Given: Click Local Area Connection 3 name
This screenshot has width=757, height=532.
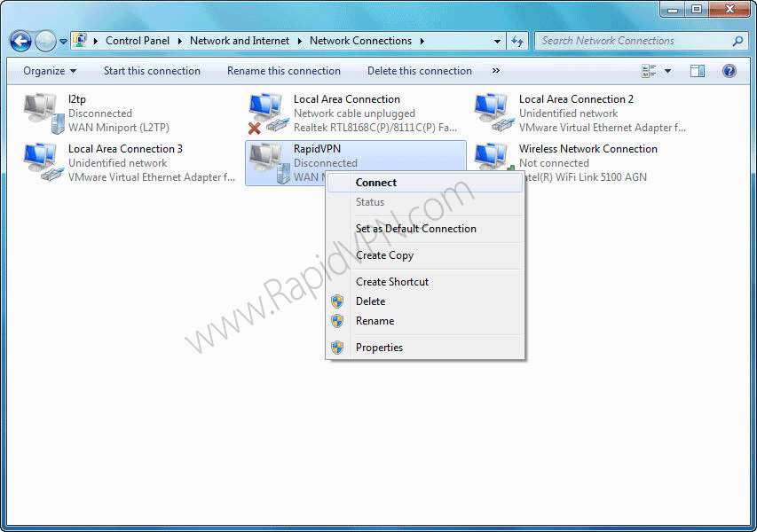Looking at the screenshot, I should (x=125, y=149).
